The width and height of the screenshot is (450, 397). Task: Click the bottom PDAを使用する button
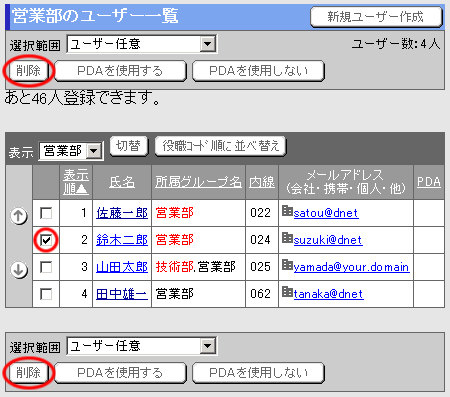[120, 373]
